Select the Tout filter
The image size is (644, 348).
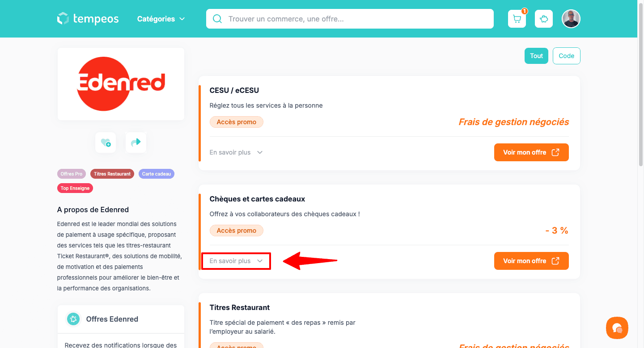tap(536, 56)
